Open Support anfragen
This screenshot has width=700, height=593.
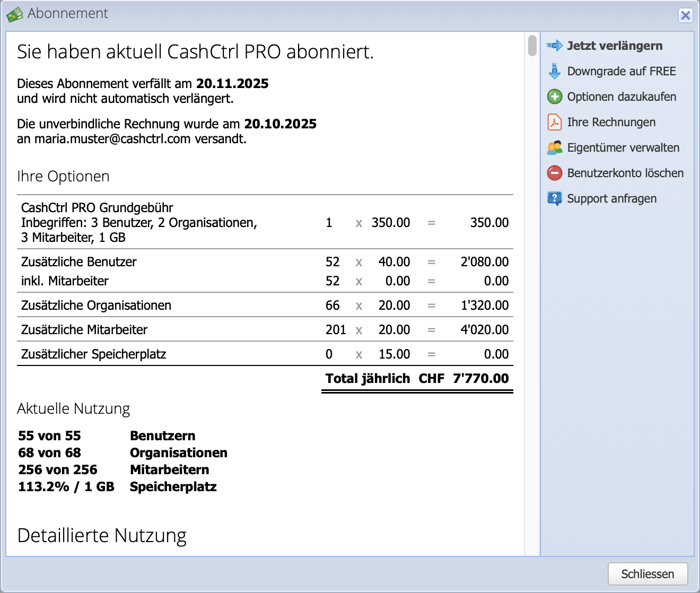pyautogui.click(x=612, y=198)
